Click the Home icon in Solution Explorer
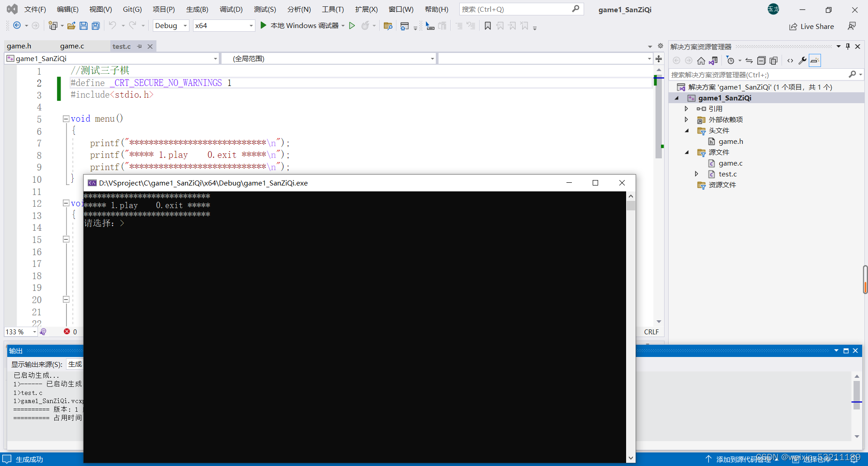The image size is (868, 466). [x=701, y=61]
